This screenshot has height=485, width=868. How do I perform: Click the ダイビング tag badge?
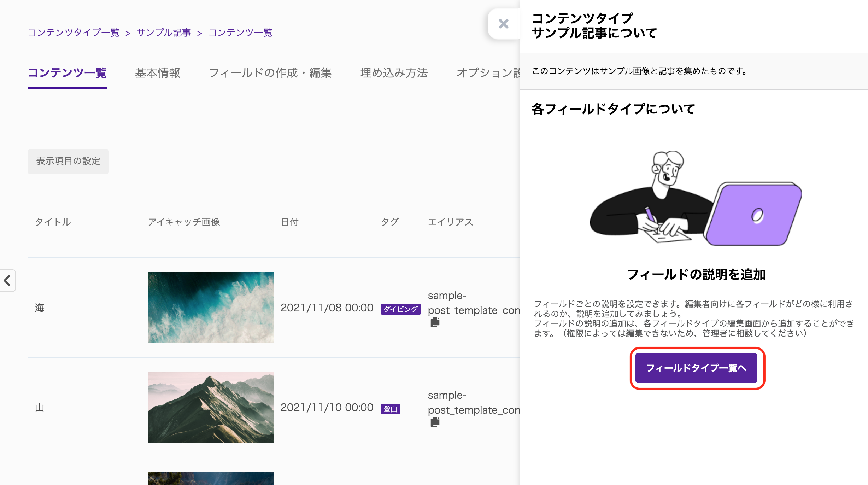point(400,309)
